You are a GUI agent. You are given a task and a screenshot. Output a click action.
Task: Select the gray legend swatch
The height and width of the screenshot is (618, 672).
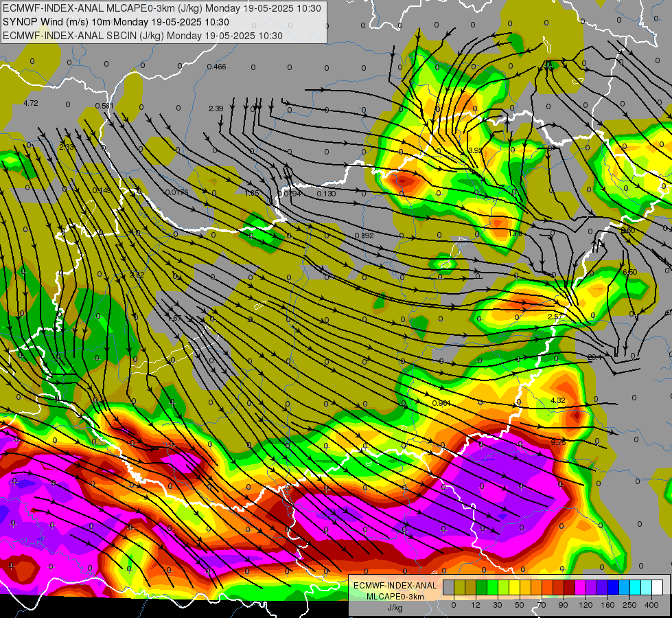coord(449,587)
